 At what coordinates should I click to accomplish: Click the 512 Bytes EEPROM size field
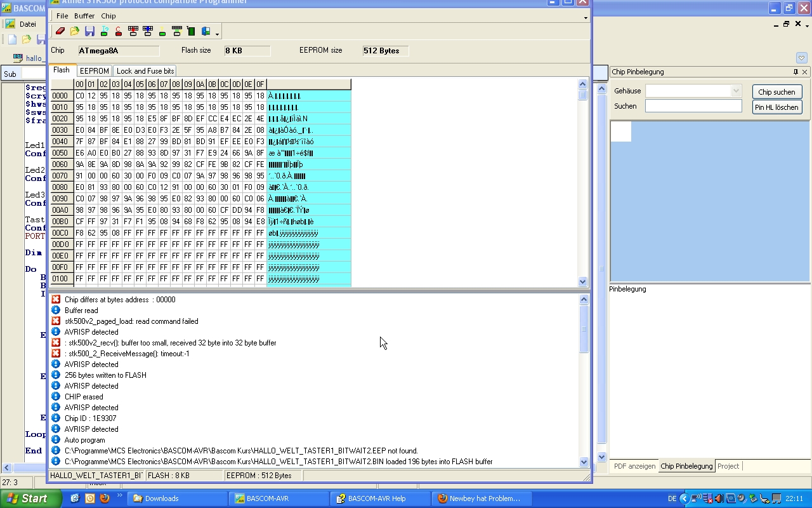pyautogui.click(x=386, y=51)
